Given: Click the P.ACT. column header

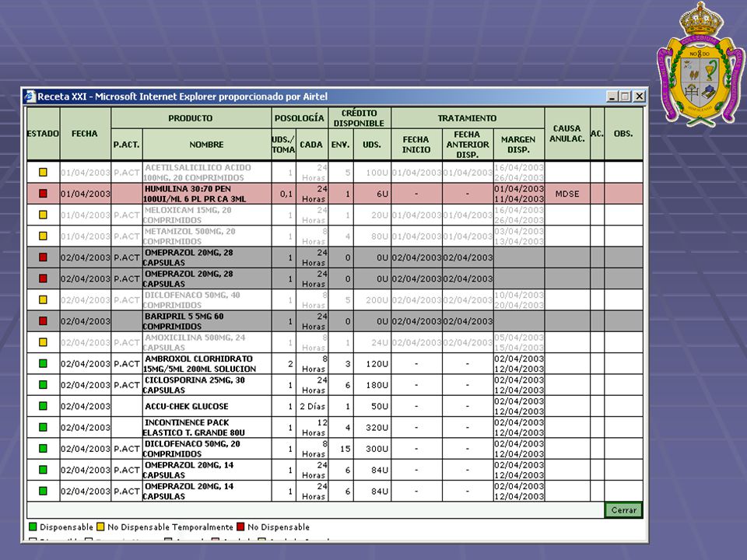Looking at the screenshot, I should point(127,145).
